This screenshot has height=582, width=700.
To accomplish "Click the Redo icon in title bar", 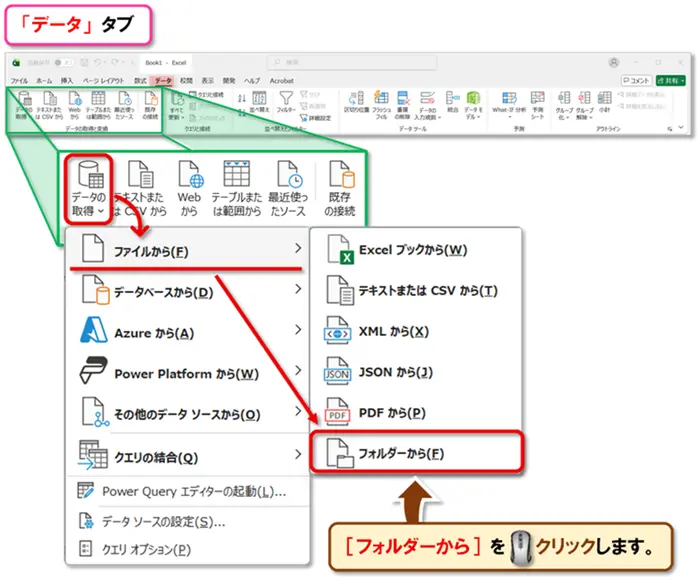I will pos(115,62).
